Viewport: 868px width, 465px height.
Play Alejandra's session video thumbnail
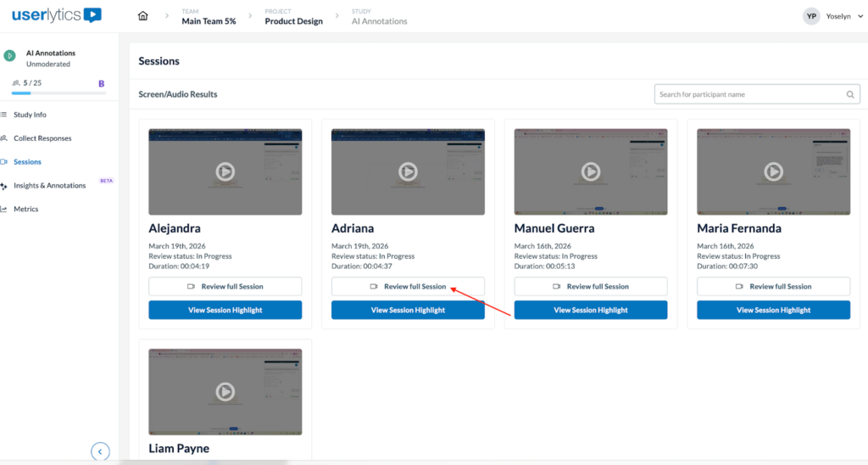(x=225, y=171)
